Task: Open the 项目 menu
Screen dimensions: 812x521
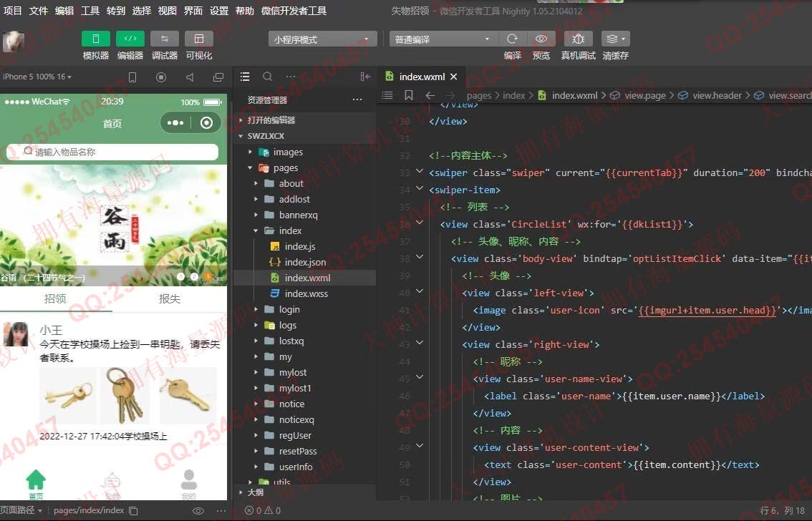Action: click(12, 10)
